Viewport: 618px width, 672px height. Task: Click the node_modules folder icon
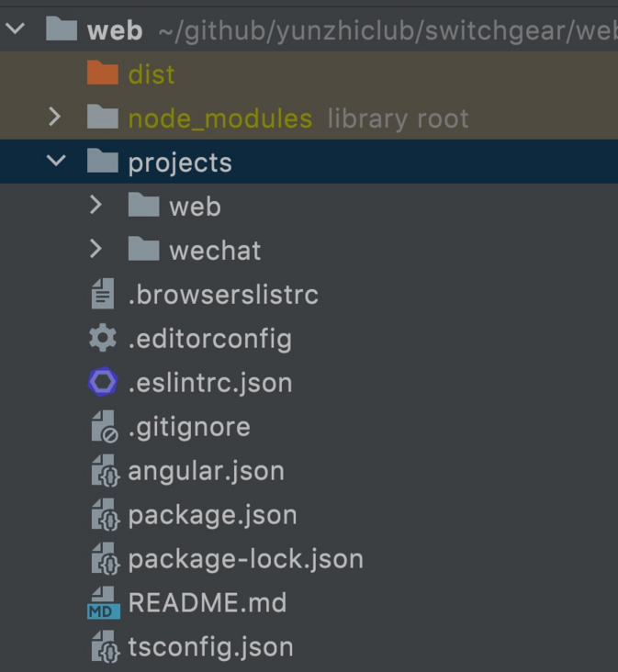coord(103,118)
